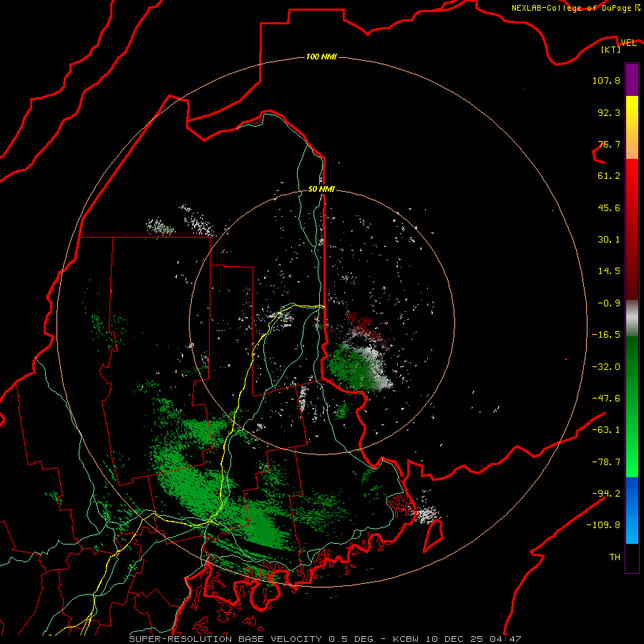This screenshot has height=644, width=644.
Task: Click the NEXLAB-College of DuPage credit text
Action: pos(571,8)
